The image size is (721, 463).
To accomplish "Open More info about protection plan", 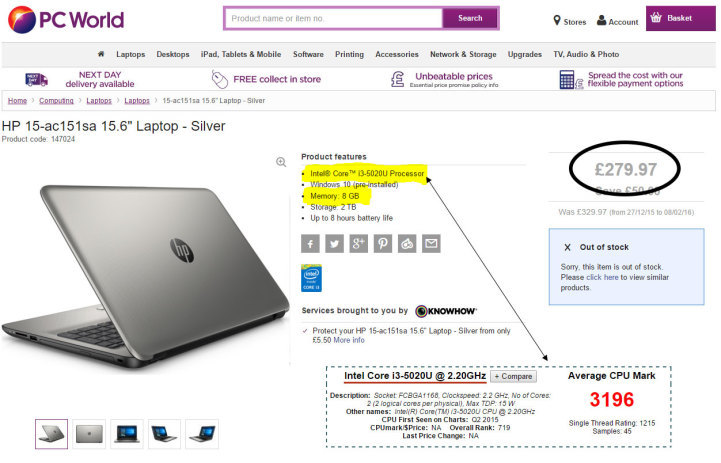I will [x=349, y=340].
